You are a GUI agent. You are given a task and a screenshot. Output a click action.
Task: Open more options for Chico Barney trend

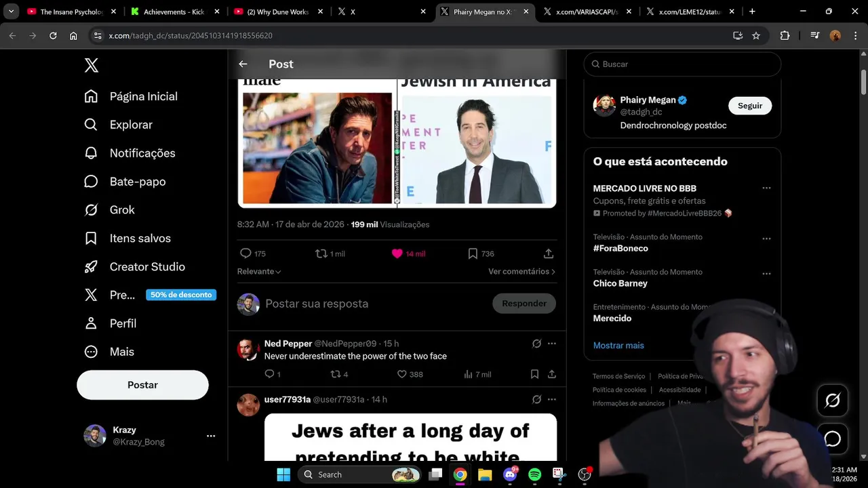tap(766, 274)
